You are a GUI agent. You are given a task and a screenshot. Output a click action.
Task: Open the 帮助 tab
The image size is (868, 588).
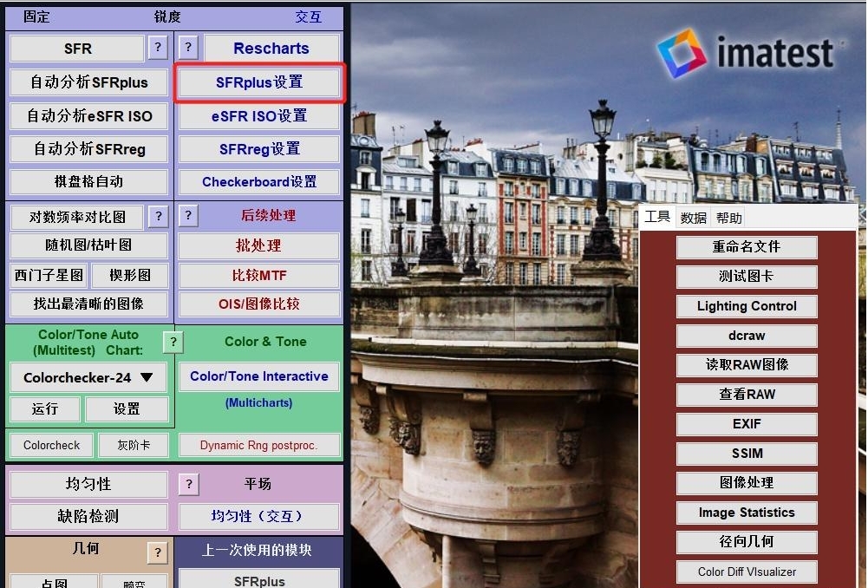(728, 218)
